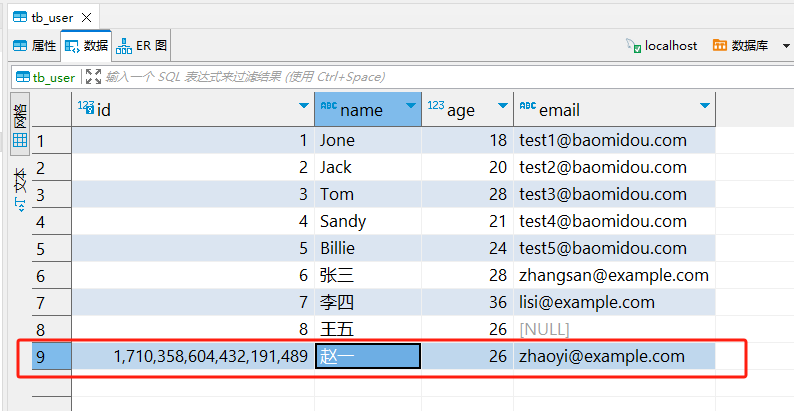
Task: Select row number 7 header
Action: coord(52,303)
